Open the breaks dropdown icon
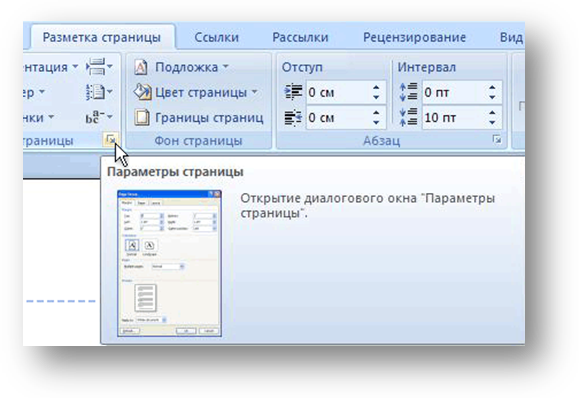This screenshot has width=579, height=398. click(99, 67)
